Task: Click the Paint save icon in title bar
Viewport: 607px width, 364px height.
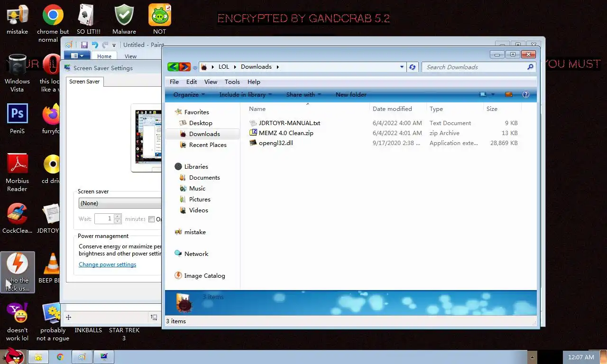Action: (84, 45)
